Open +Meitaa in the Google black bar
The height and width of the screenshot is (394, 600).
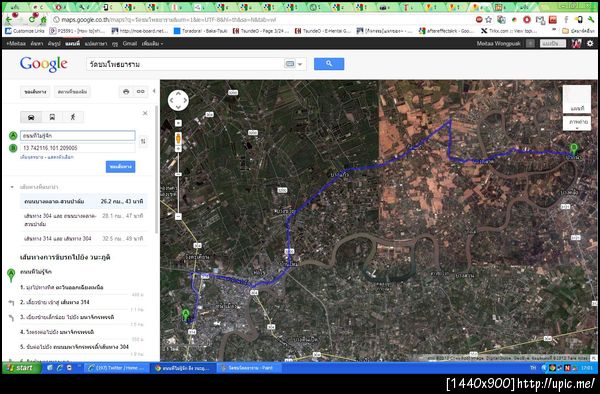[16, 44]
